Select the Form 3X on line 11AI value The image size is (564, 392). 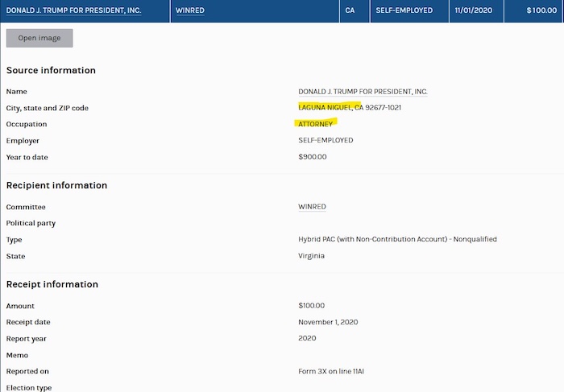[331, 371]
